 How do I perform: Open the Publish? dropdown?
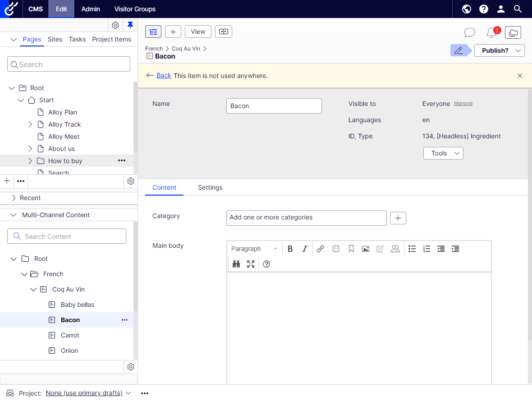tap(499, 50)
